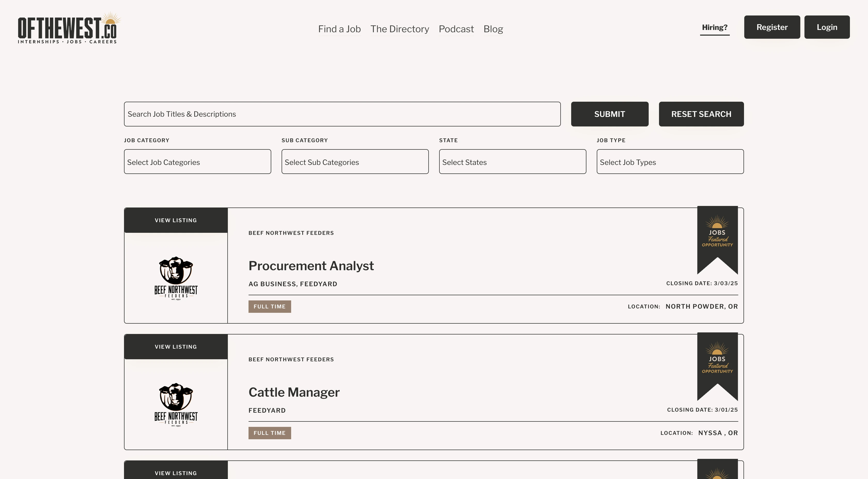This screenshot has width=868, height=479.
Task: Open the Select Job Types dropdown
Action: 670,162
